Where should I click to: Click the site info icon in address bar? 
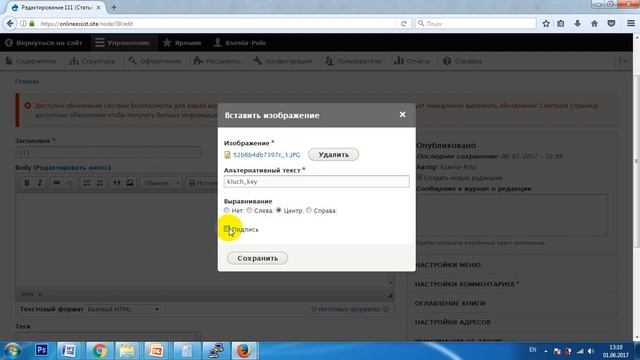23,24
